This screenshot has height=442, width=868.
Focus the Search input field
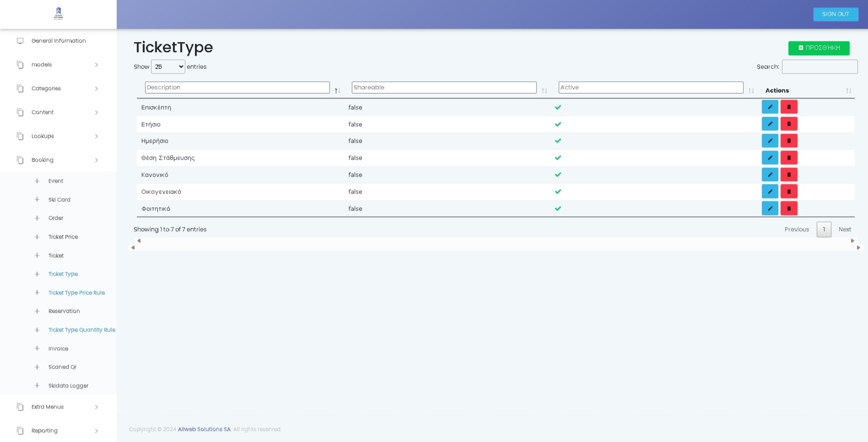tap(820, 67)
